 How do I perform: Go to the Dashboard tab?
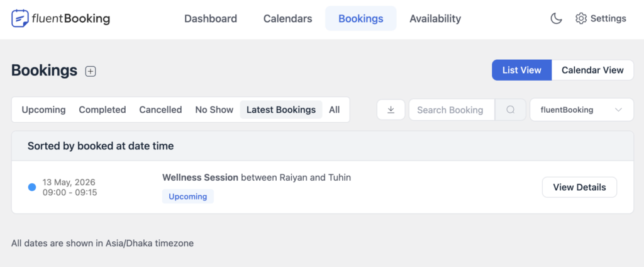point(211,18)
